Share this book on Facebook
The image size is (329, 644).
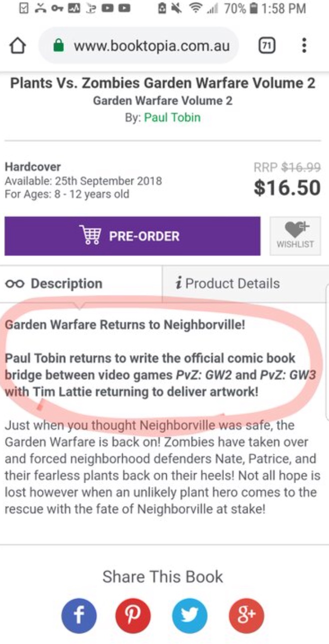(78, 616)
